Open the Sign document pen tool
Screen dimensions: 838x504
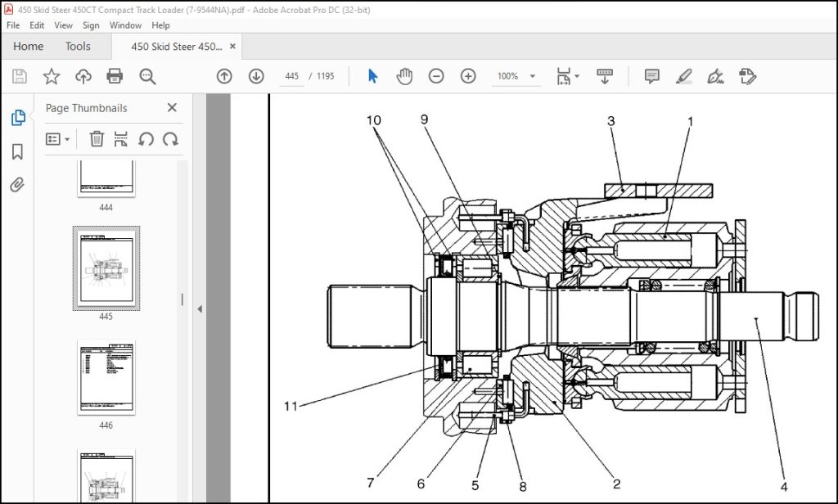(715, 76)
